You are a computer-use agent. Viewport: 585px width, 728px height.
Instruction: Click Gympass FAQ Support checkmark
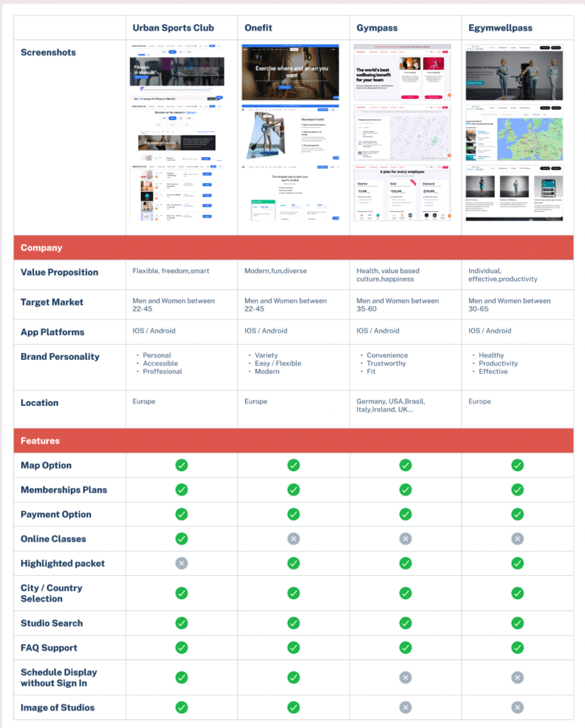coord(405,648)
